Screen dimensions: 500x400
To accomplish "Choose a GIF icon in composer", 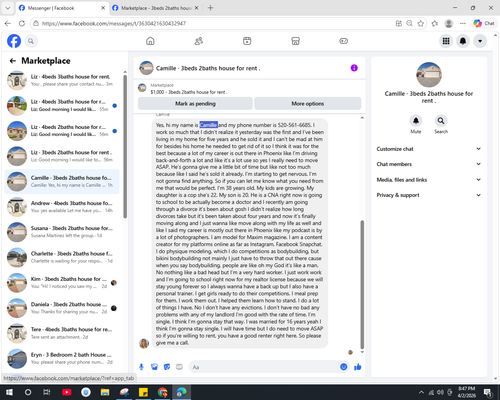I will 179,367.
